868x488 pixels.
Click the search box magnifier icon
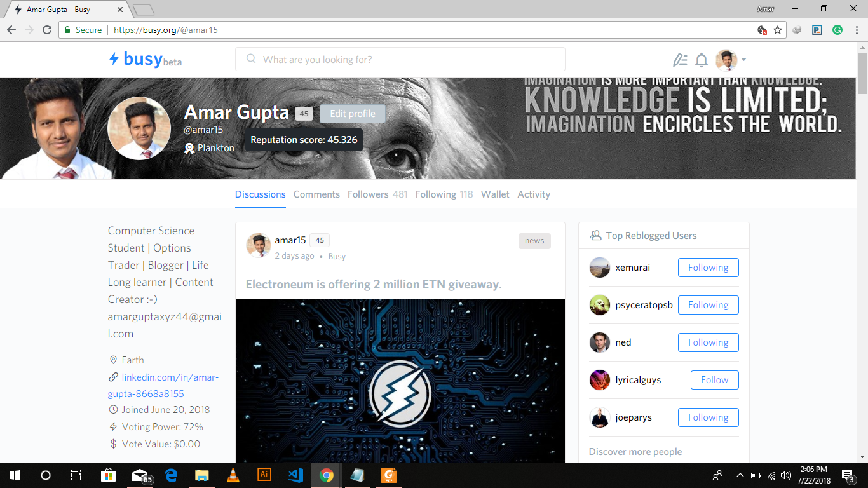click(251, 59)
